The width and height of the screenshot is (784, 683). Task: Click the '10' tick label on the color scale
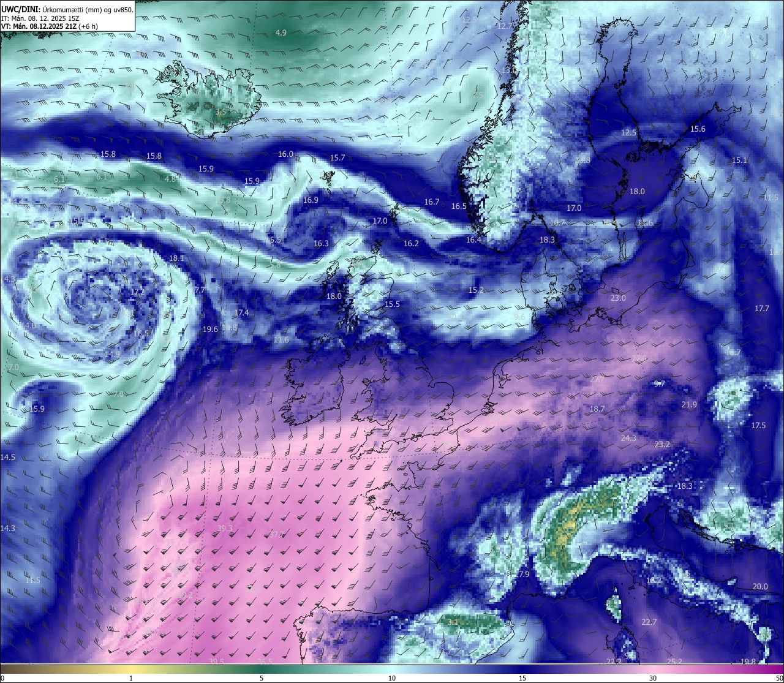click(x=392, y=678)
